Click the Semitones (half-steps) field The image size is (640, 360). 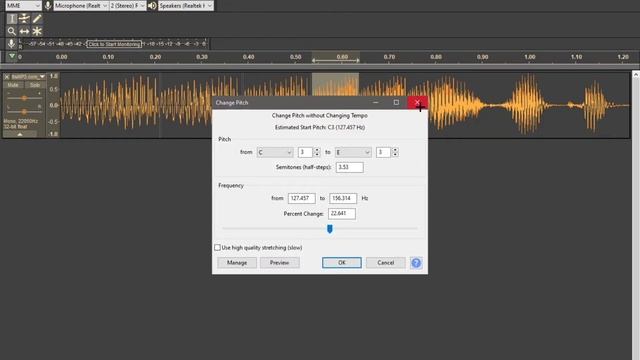(x=349, y=167)
